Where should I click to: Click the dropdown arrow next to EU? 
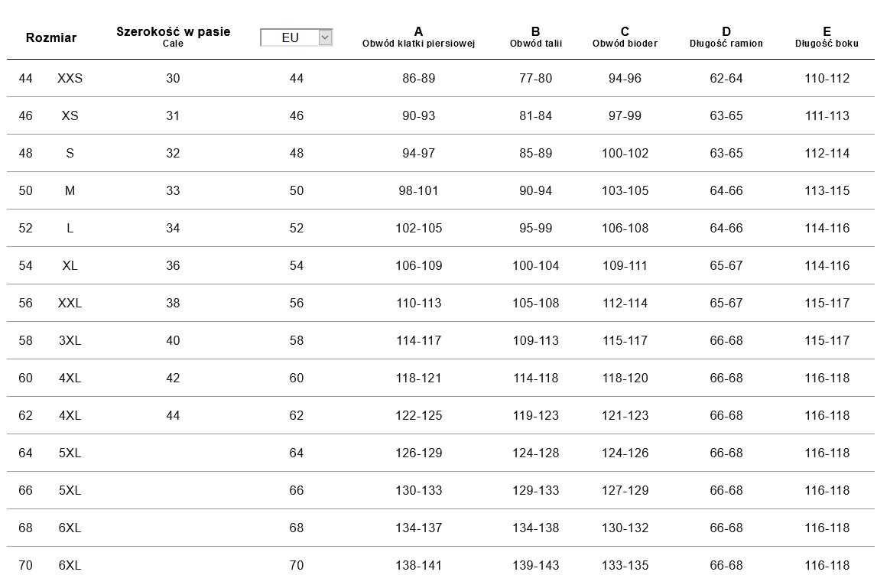click(x=325, y=37)
